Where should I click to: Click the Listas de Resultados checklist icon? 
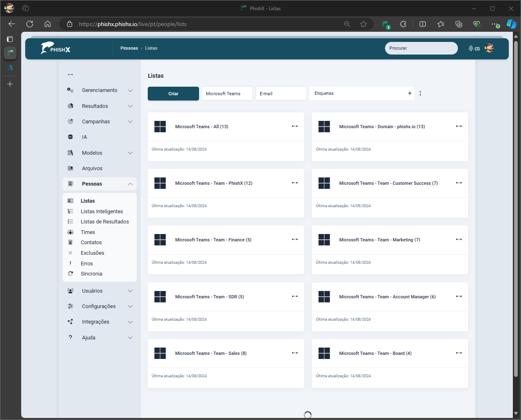point(70,221)
